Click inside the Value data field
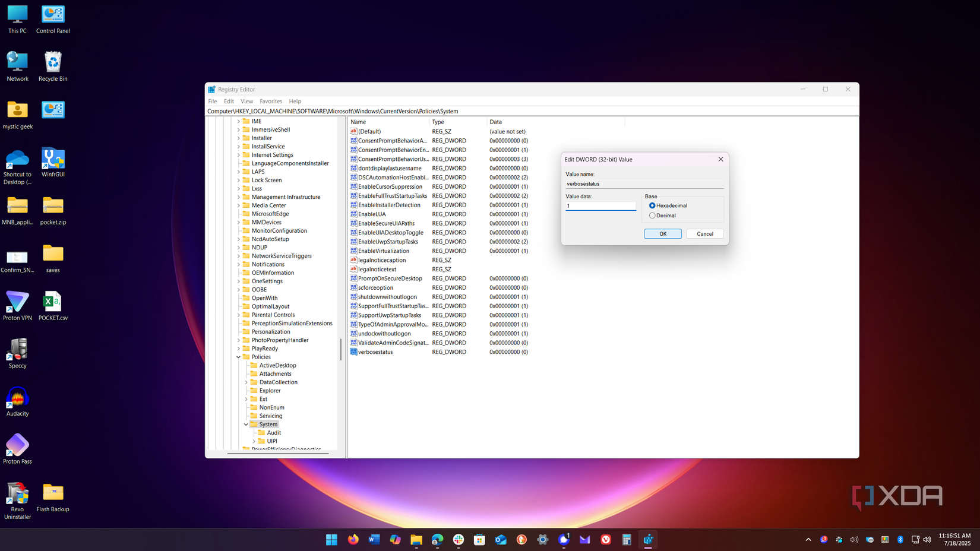 (x=600, y=206)
